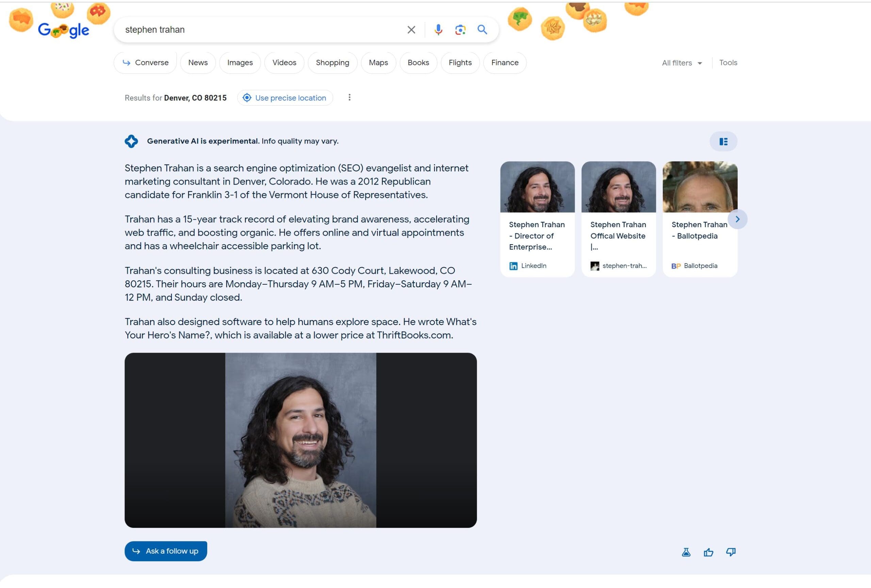Click the search magnifier icon
The image size is (871, 588).
point(482,30)
